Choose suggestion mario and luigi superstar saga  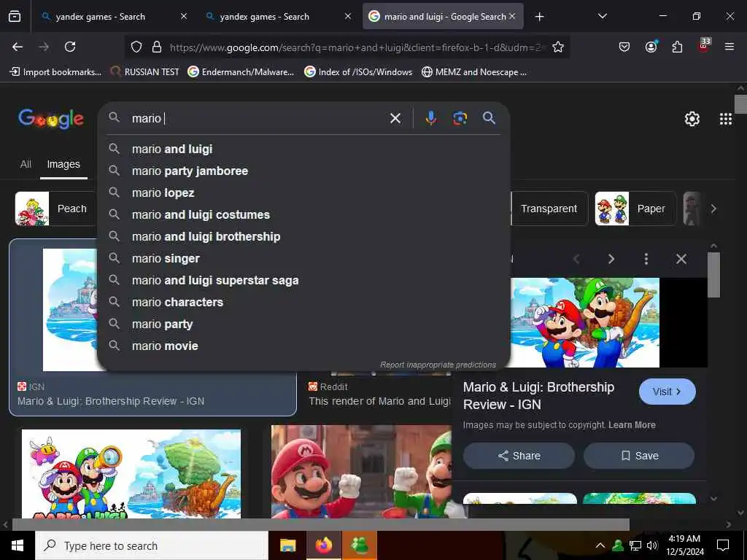pyautogui.click(x=303, y=281)
